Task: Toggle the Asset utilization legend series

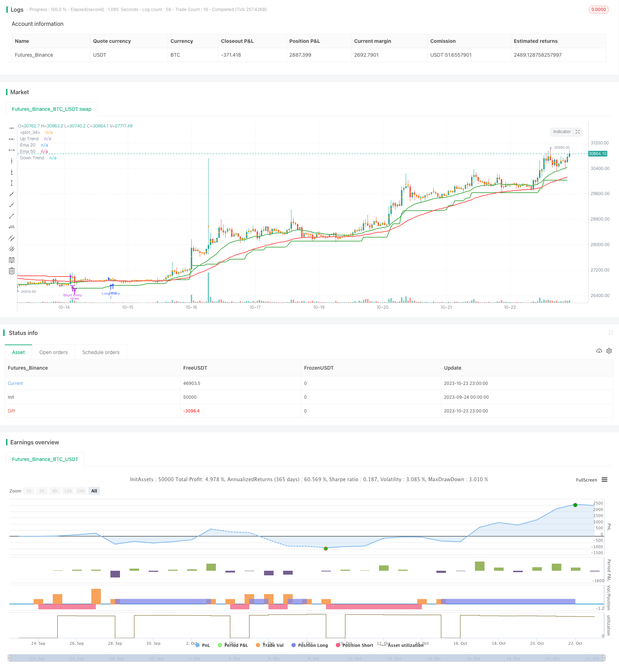Action: (x=402, y=645)
